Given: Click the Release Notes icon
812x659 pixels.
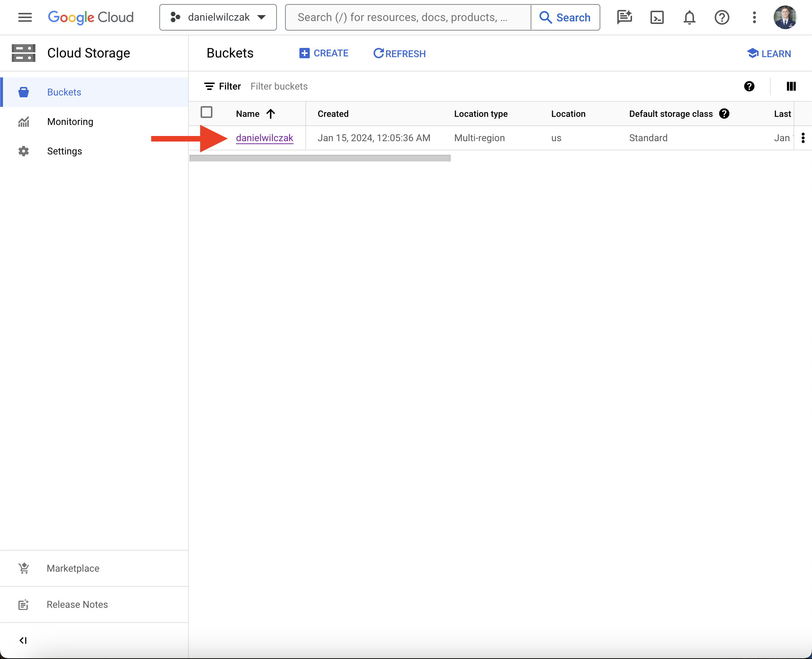Looking at the screenshot, I should coord(24,604).
